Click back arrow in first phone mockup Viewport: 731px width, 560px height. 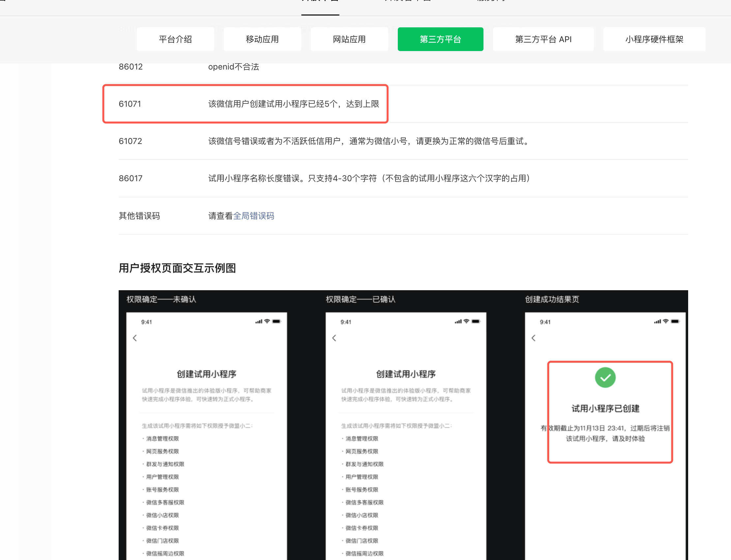[x=135, y=338]
